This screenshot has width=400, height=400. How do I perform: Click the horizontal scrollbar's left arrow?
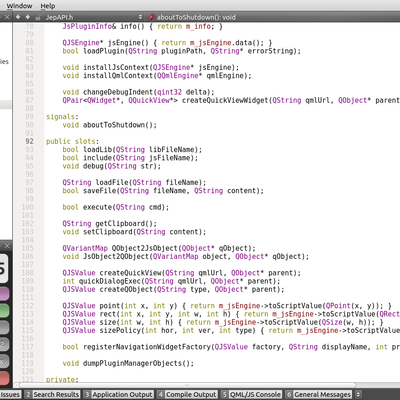pos(16,385)
